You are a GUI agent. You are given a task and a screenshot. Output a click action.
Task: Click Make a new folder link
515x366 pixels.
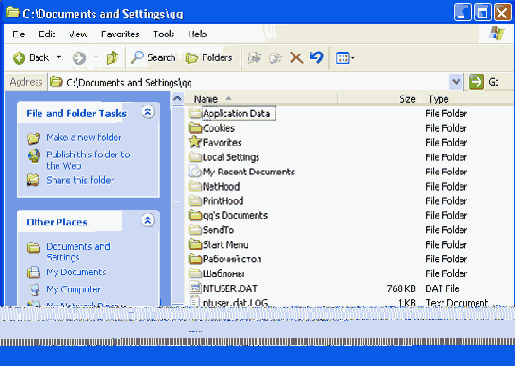84,137
